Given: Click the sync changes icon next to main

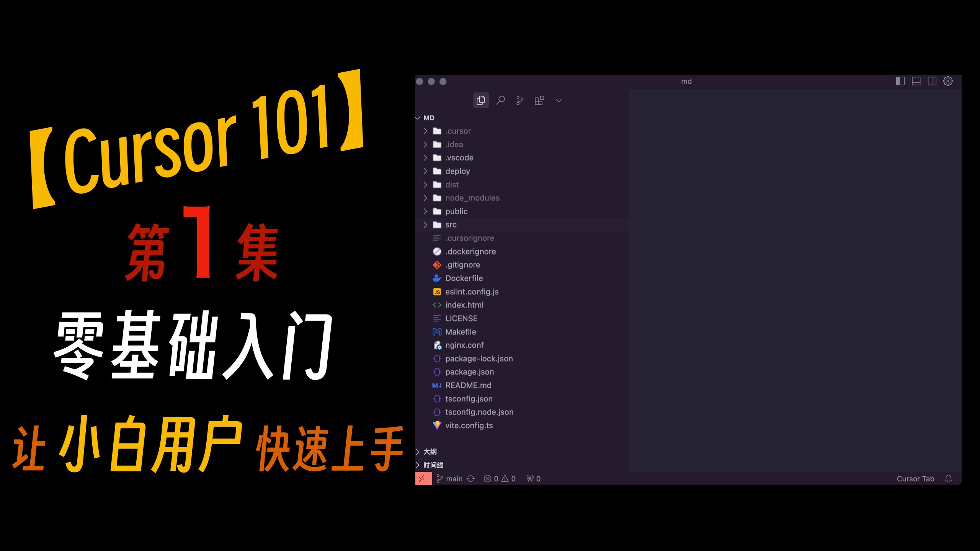Looking at the screenshot, I should click(x=471, y=478).
